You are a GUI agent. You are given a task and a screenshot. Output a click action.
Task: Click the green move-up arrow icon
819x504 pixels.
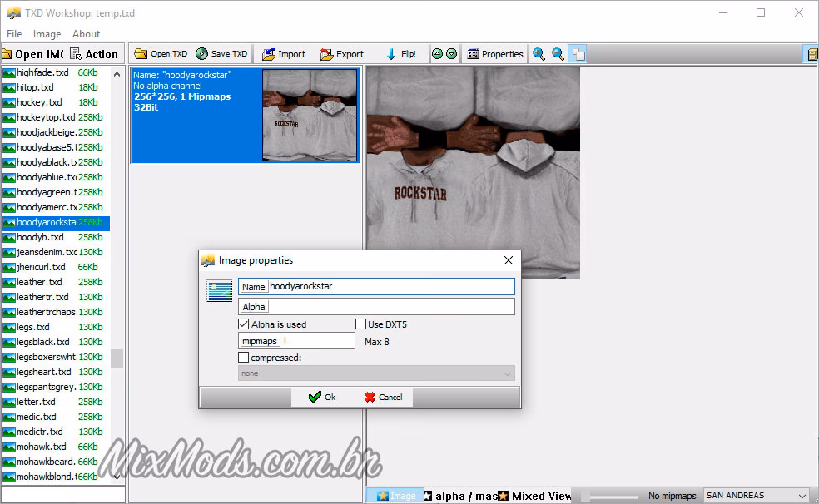(x=437, y=54)
